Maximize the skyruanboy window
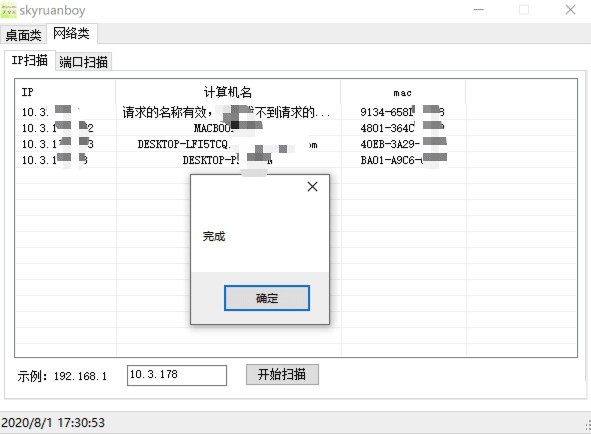591x434 pixels. point(524,10)
